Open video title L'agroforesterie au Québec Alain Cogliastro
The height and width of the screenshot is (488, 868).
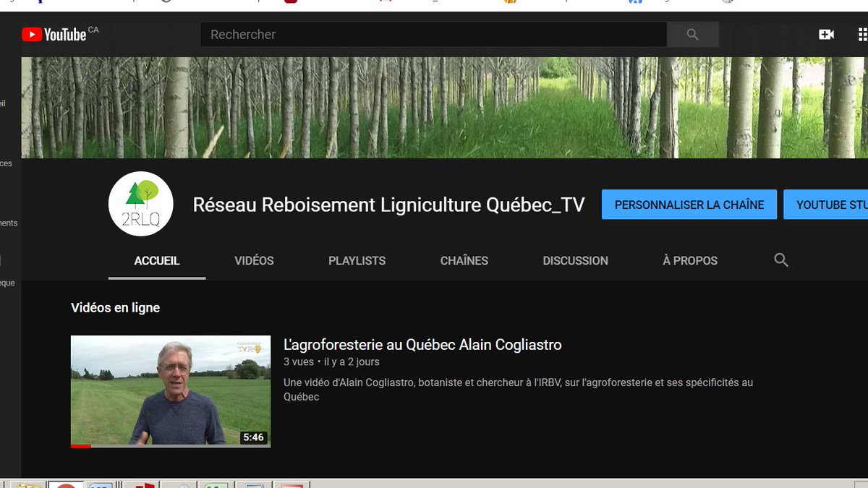[x=422, y=345]
